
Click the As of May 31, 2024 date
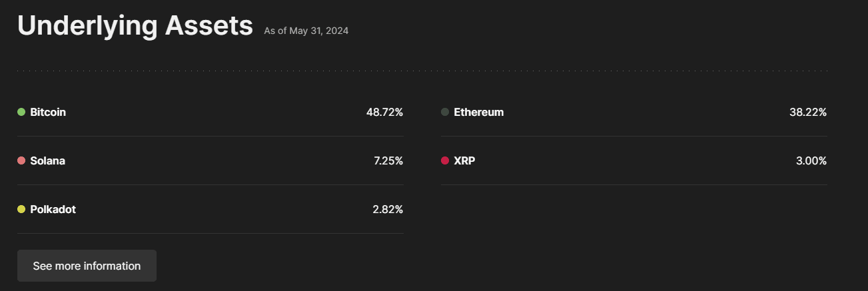[x=306, y=31]
